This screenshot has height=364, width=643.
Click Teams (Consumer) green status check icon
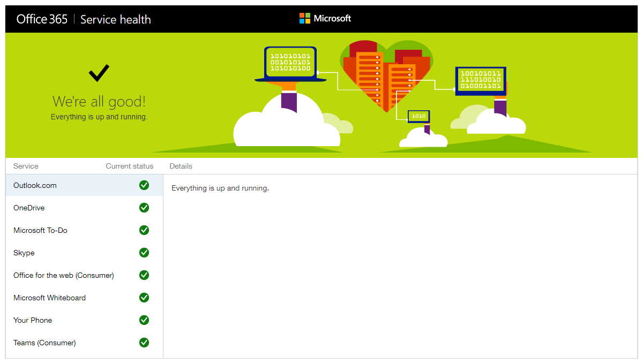tap(144, 343)
